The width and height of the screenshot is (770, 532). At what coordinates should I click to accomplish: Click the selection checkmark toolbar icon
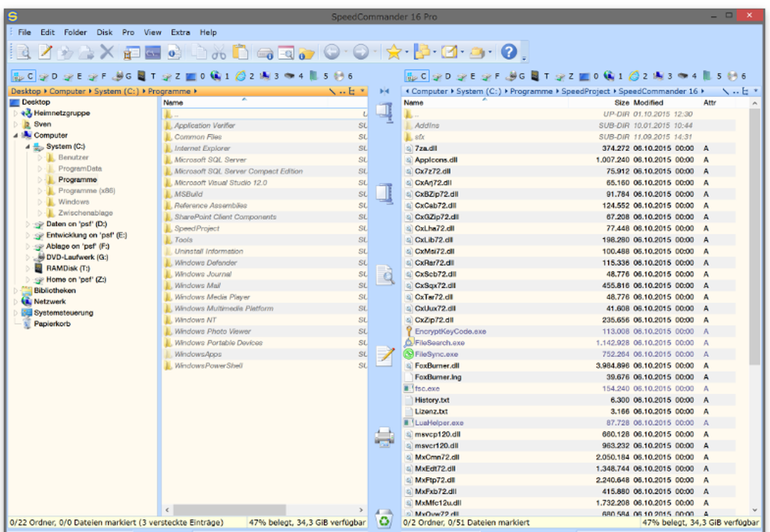449,52
